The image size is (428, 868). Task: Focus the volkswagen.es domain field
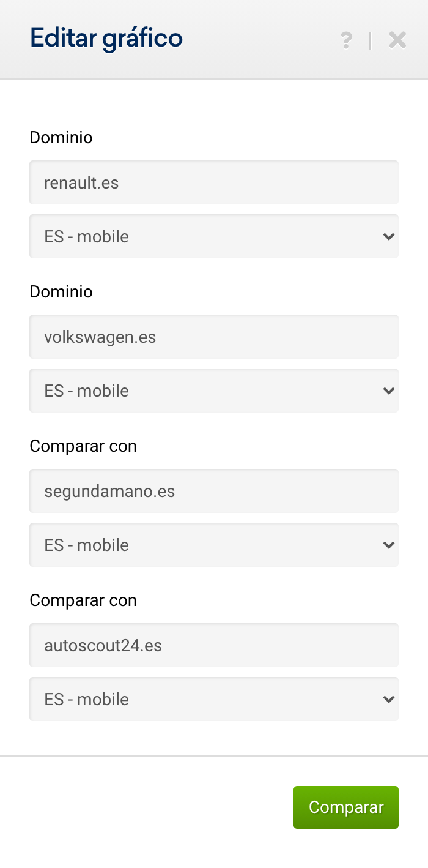tap(214, 337)
